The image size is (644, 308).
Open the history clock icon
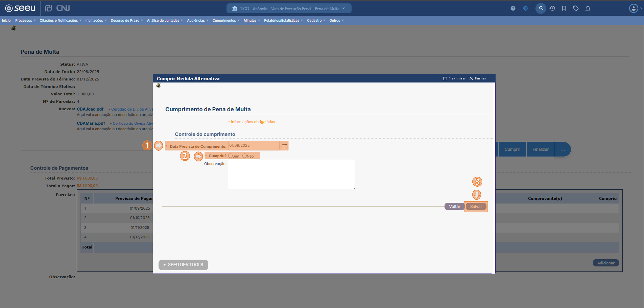(x=552, y=9)
